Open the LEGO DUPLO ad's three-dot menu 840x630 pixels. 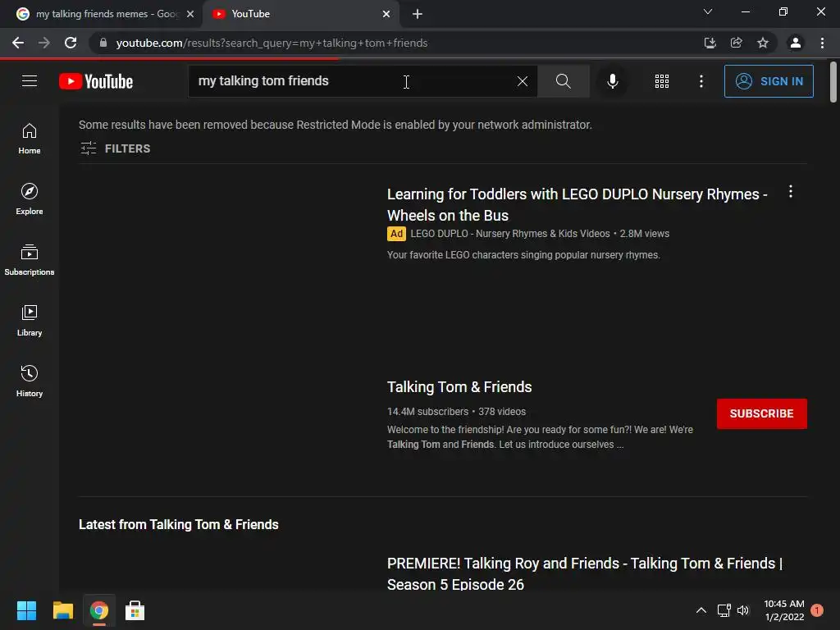pyautogui.click(x=790, y=192)
